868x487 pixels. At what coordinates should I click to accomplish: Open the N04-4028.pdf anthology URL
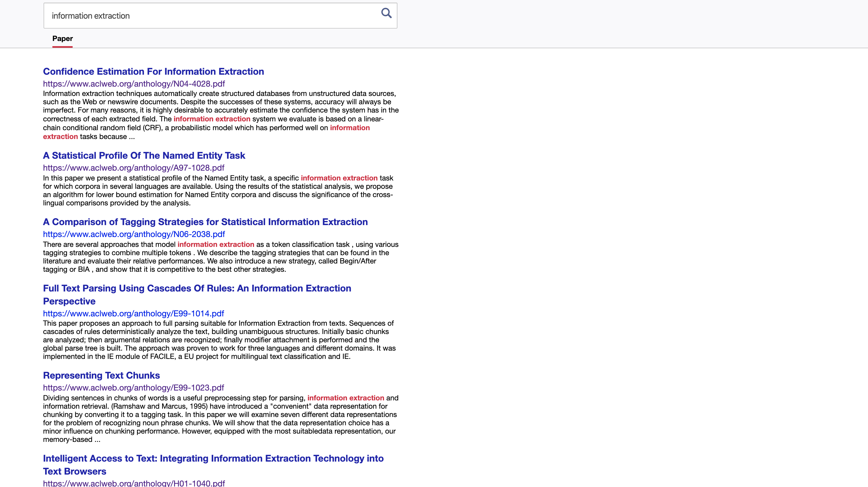point(134,84)
